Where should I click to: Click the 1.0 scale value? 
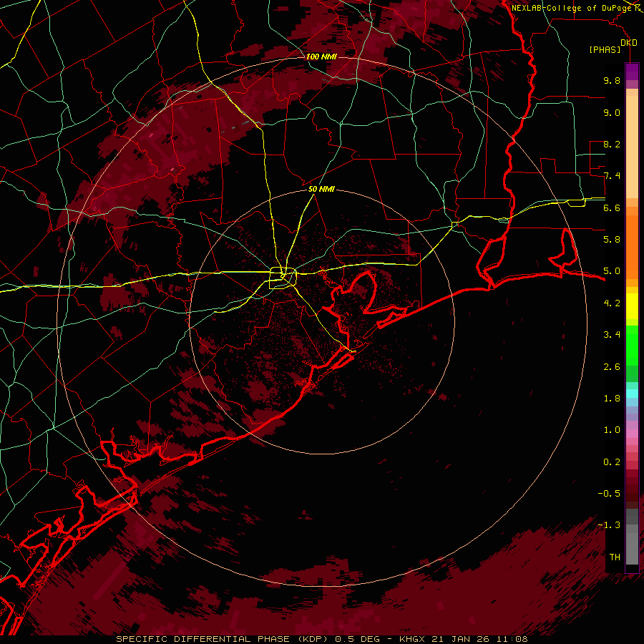tap(612, 430)
